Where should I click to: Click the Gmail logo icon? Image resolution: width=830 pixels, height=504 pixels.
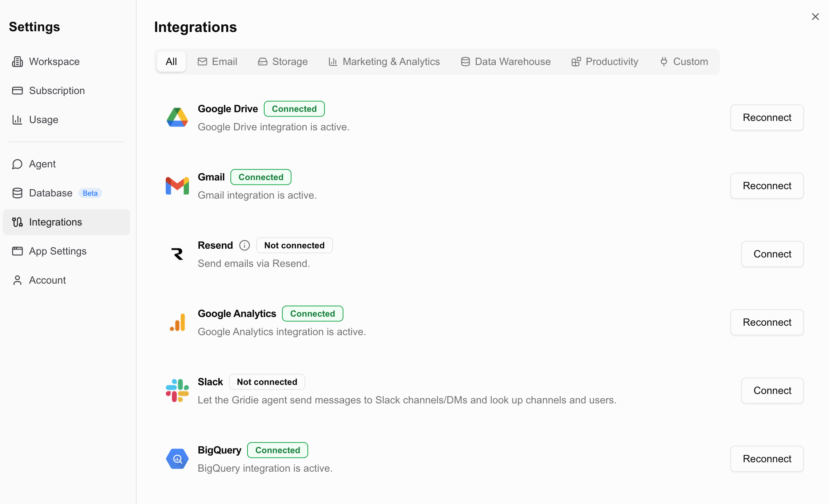(177, 186)
